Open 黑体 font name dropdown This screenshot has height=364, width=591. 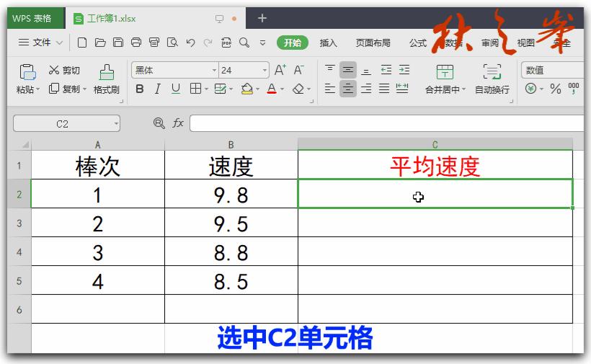214,71
